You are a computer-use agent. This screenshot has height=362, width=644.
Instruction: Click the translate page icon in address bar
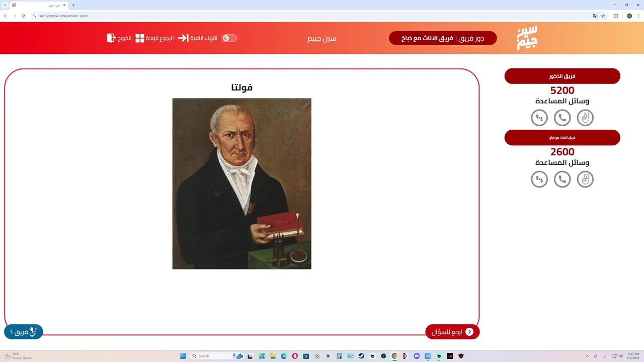pyautogui.click(x=595, y=16)
